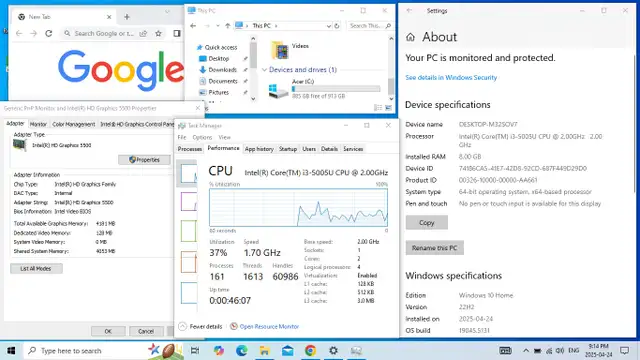640x360 pixels.
Task: Reload the Chrome New Tab page
Action: [x=49, y=33]
